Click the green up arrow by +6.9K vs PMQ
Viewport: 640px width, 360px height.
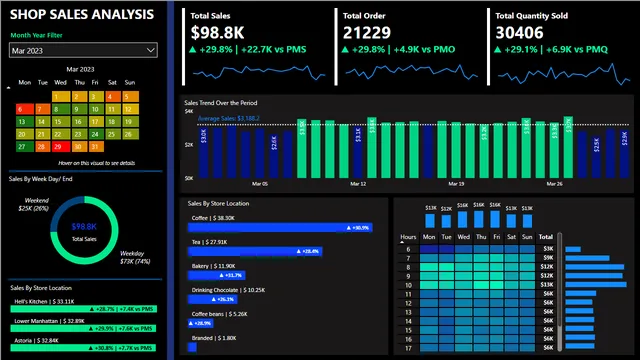pos(498,50)
